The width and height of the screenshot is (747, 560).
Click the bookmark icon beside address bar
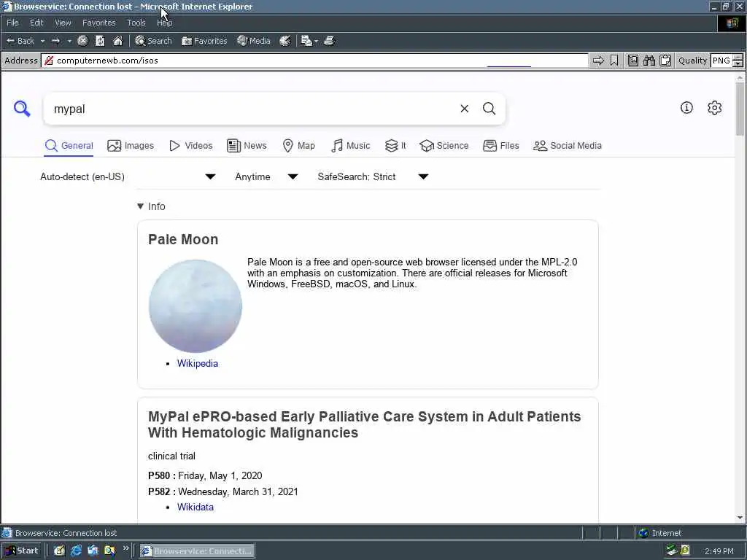614,61
